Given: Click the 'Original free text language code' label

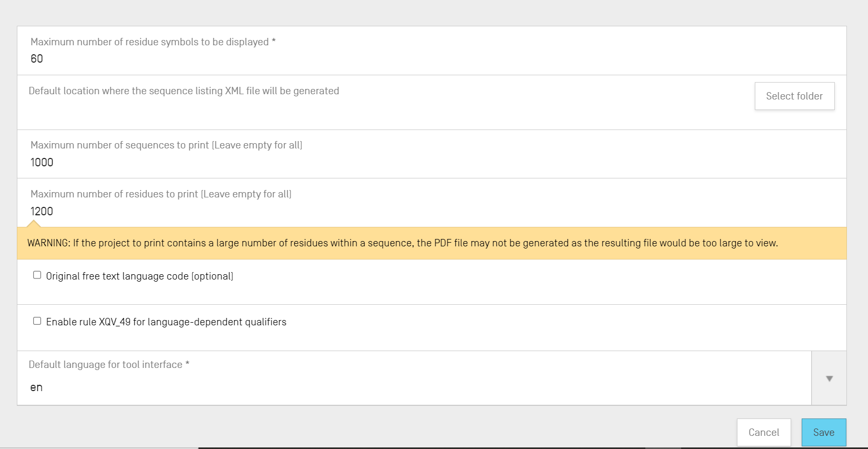Looking at the screenshot, I should (139, 276).
